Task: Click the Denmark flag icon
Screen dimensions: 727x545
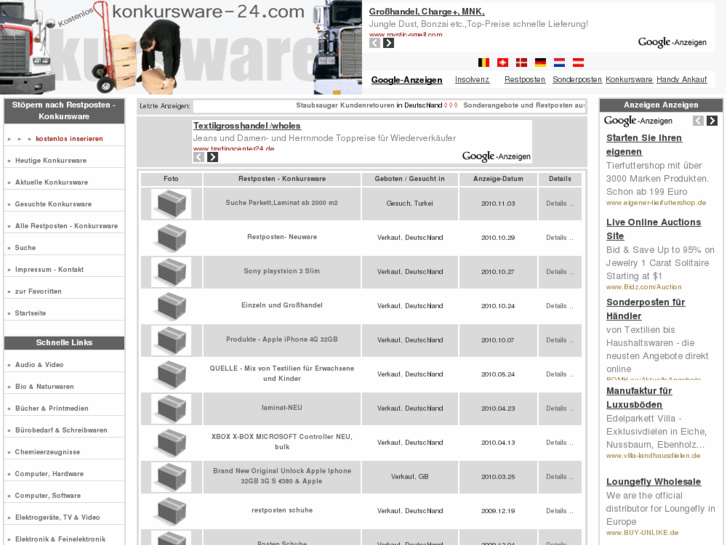Action: [522, 62]
